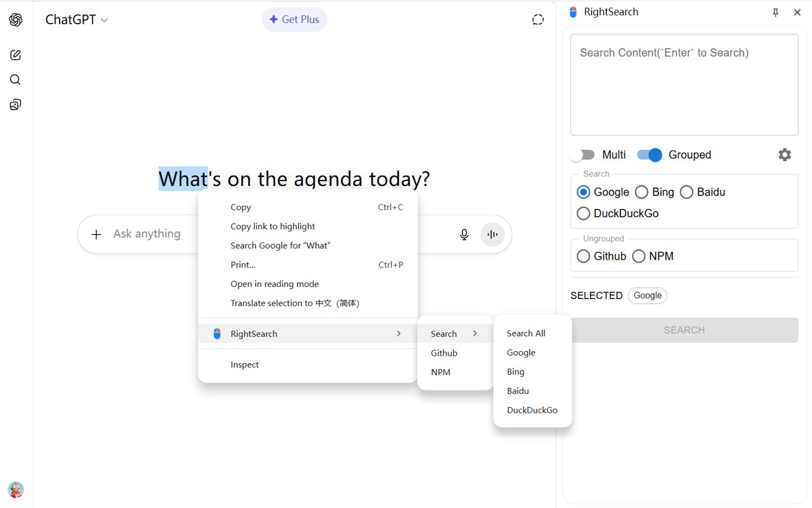Click the Get Plus button
Viewport: 812px width, 508px height.
[x=294, y=20]
